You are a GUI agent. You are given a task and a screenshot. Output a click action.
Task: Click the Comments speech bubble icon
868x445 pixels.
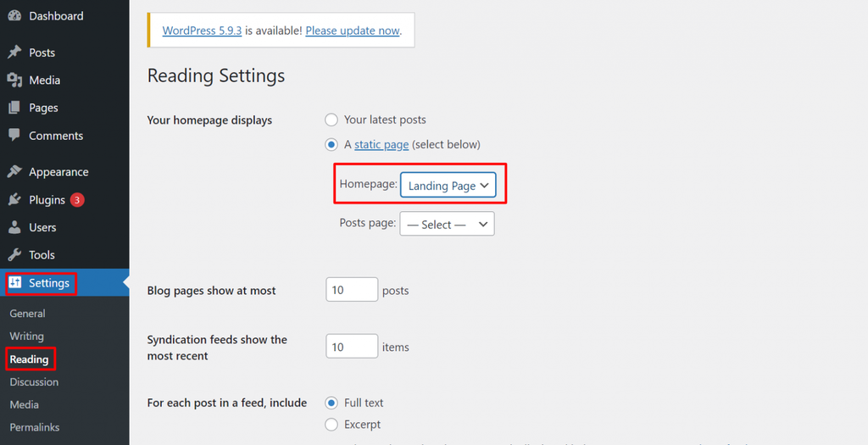[14, 135]
